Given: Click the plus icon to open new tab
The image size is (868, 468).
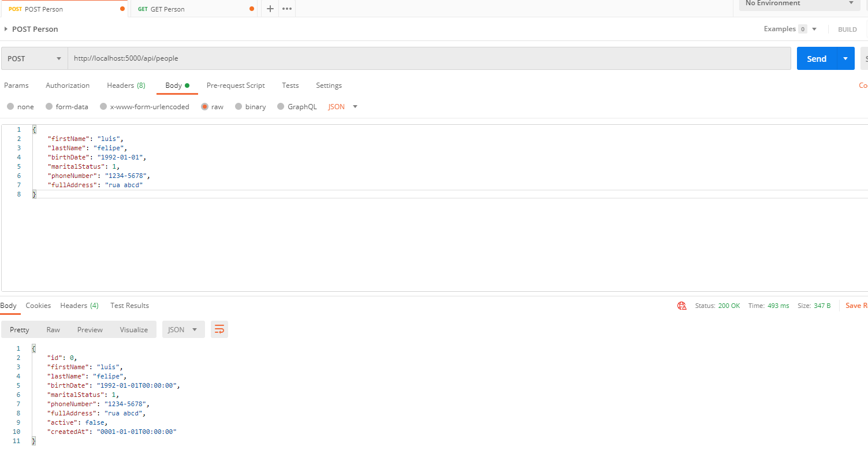Looking at the screenshot, I should pyautogui.click(x=270, y=9).
